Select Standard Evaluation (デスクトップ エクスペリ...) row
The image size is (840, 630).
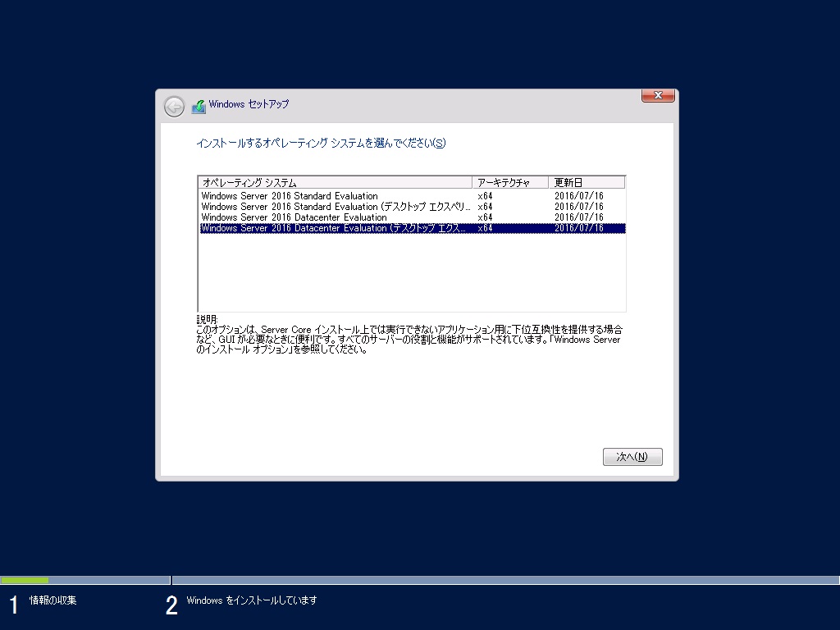pos(412,207)
